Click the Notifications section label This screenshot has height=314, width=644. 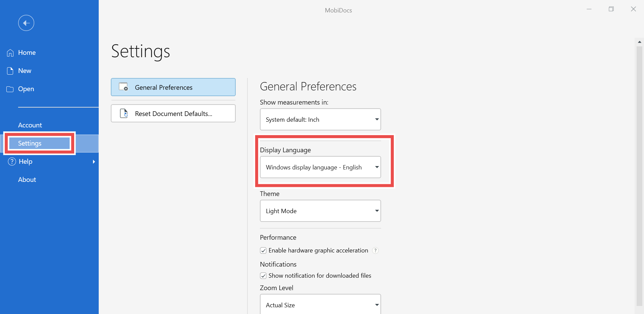click(x=278, y=264)
